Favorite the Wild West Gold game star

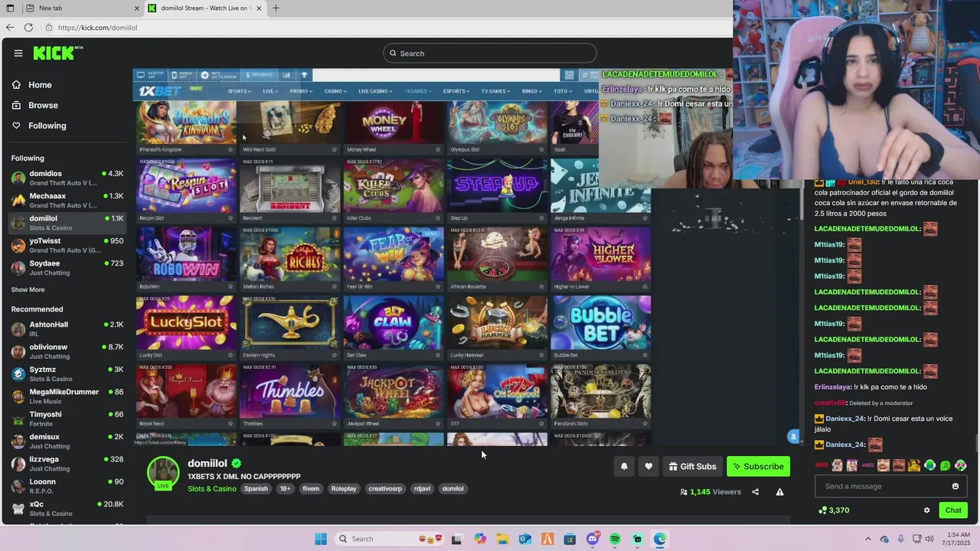(335, 149)
